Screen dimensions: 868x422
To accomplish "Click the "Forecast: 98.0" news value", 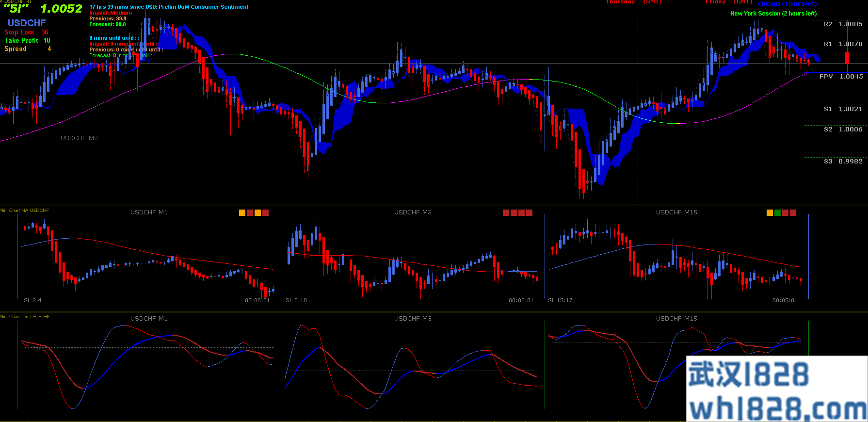I will [x=108, y=24].
